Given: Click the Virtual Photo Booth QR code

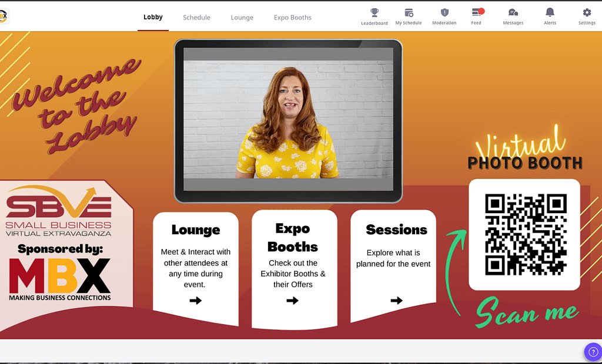Looking at the screenshot, I should pos(524,234).
